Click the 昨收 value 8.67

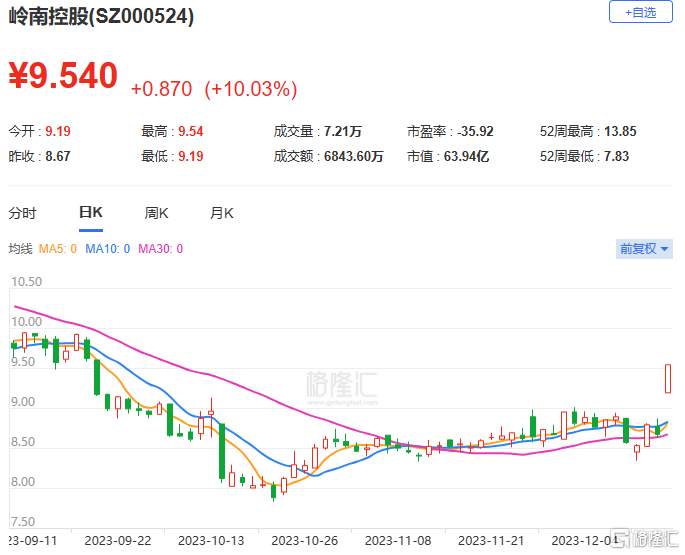(58, 156)
